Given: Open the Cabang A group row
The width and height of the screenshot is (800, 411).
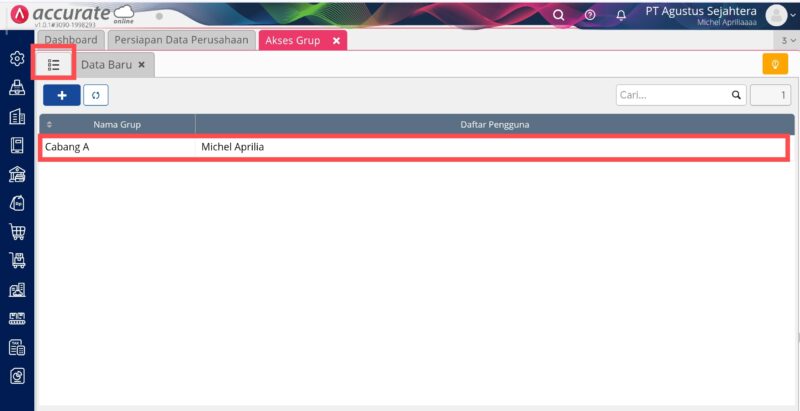Looking at the screenshot, I should (414, 148).
